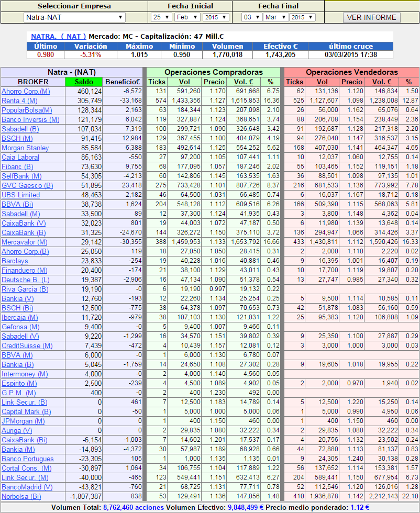Open the BBVA (M) broker link
This screenshot has height=513, width=420.
pyautogui.click(x=17, y=355)
